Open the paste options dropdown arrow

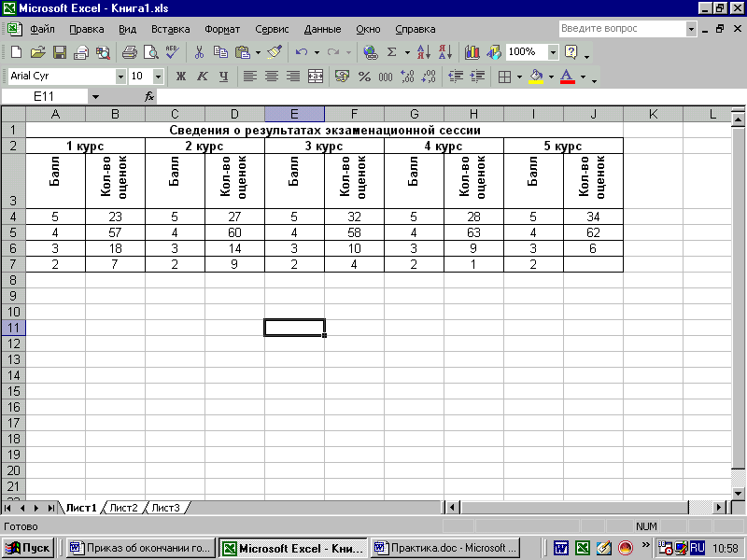[258, 52]
